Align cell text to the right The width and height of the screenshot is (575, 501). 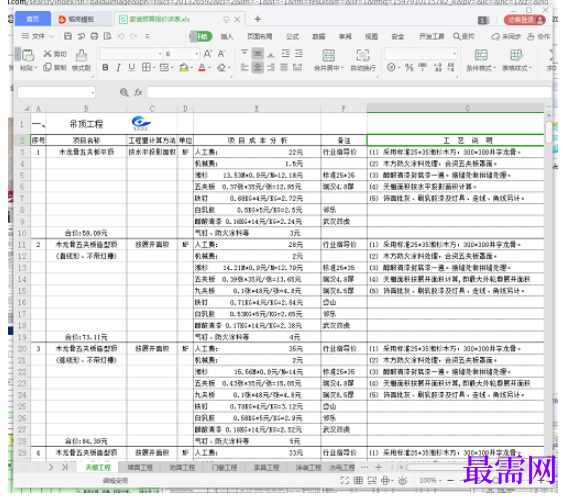coord(271,67)
